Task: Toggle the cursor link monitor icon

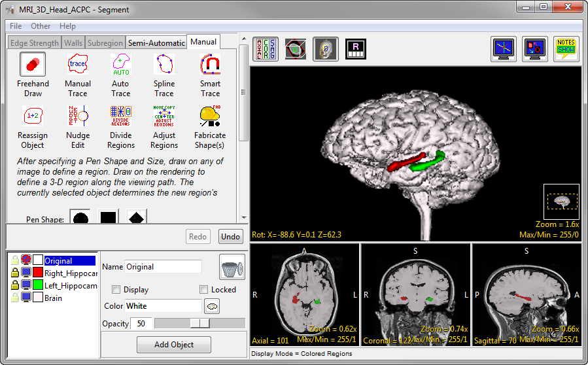Action: [x=504, y=49]
